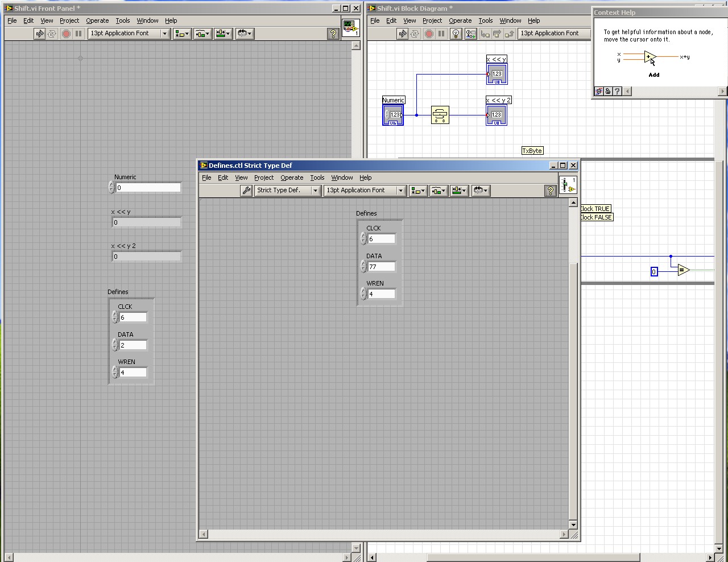Run the VI from the Block Diagram toolbar
The height and width of the screenshot is (562, 728).
click(402, 34)
